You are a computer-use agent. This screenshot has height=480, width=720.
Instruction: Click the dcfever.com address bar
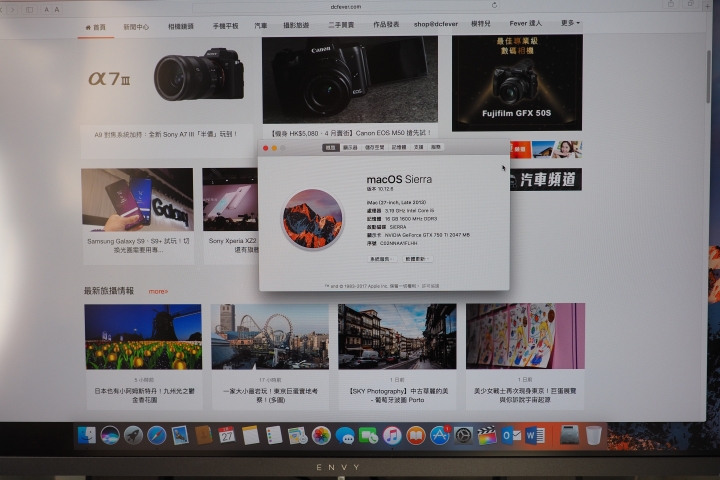pyautogui.click(x=345, y=6)
